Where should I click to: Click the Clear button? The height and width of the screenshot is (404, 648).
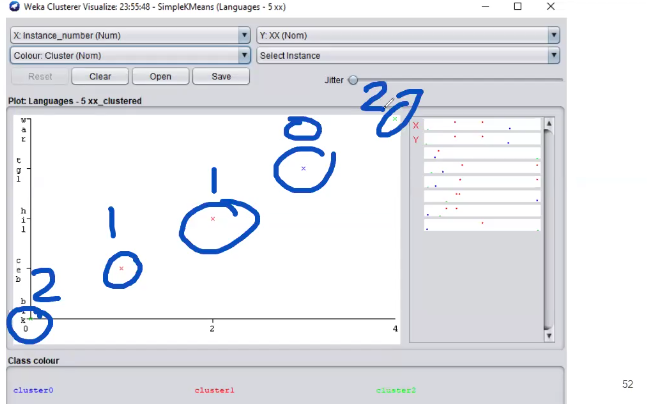[x=100, y=76]
